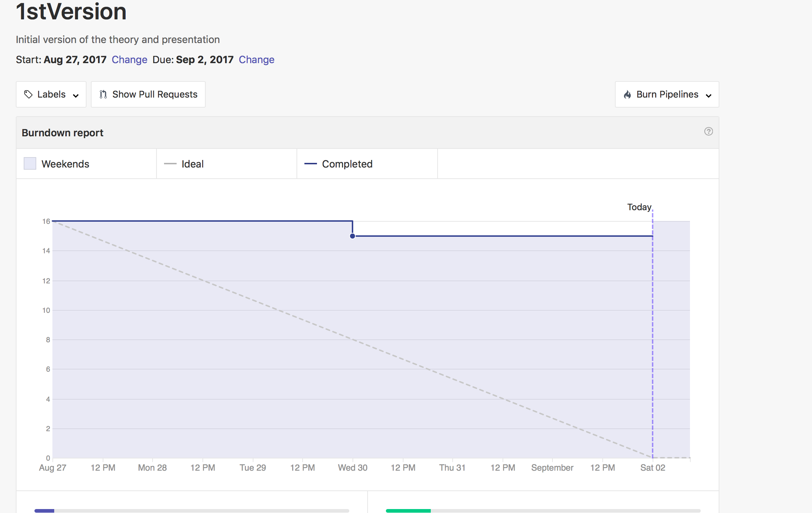Toggle the Weekends legend entry

[86, 164]
